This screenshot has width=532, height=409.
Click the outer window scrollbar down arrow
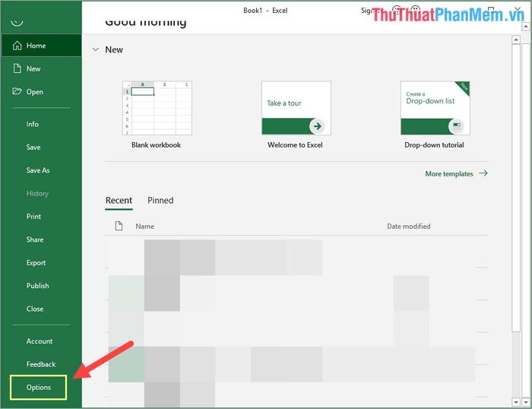point(526,402)
